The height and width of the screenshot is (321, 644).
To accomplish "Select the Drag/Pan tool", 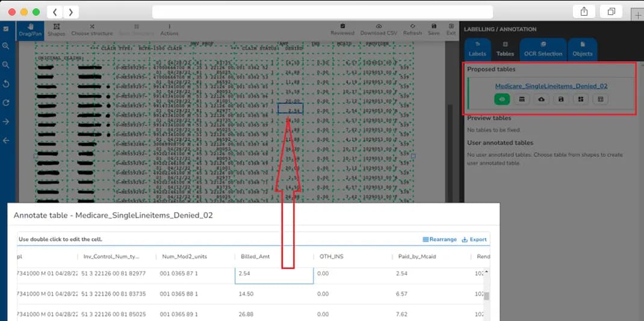I will pyautogui.click(x=26, y=29).
